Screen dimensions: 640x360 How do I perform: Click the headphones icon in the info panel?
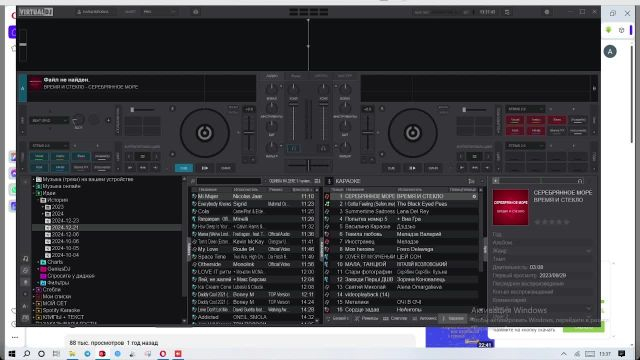click(x=580, y=181)
